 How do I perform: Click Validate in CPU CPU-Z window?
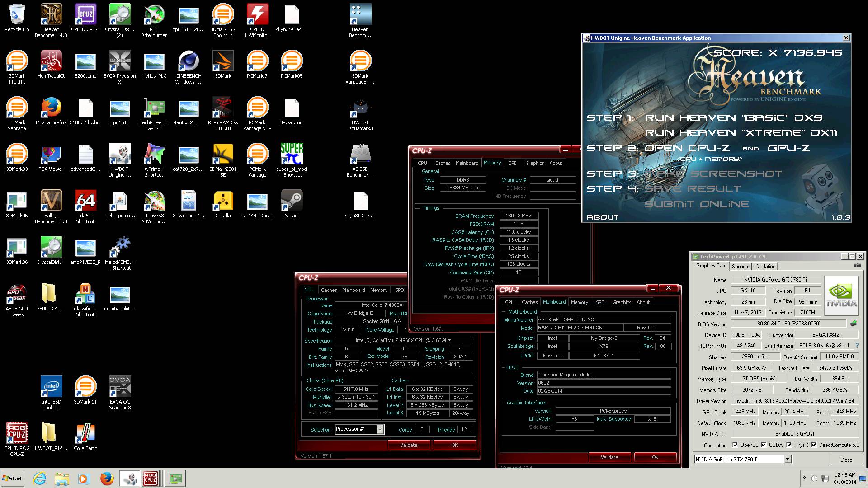409,445
